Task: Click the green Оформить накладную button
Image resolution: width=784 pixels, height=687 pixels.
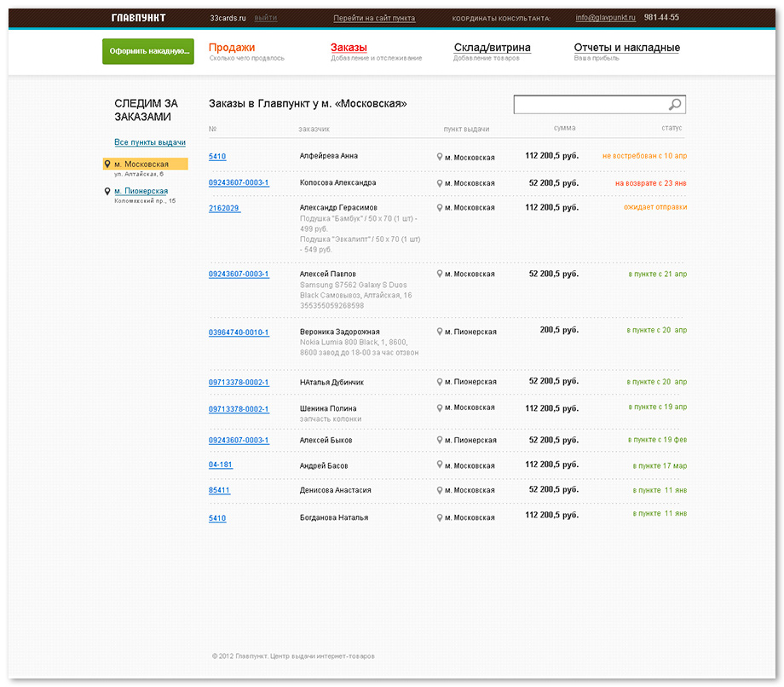Action: (x=148, y=51)
